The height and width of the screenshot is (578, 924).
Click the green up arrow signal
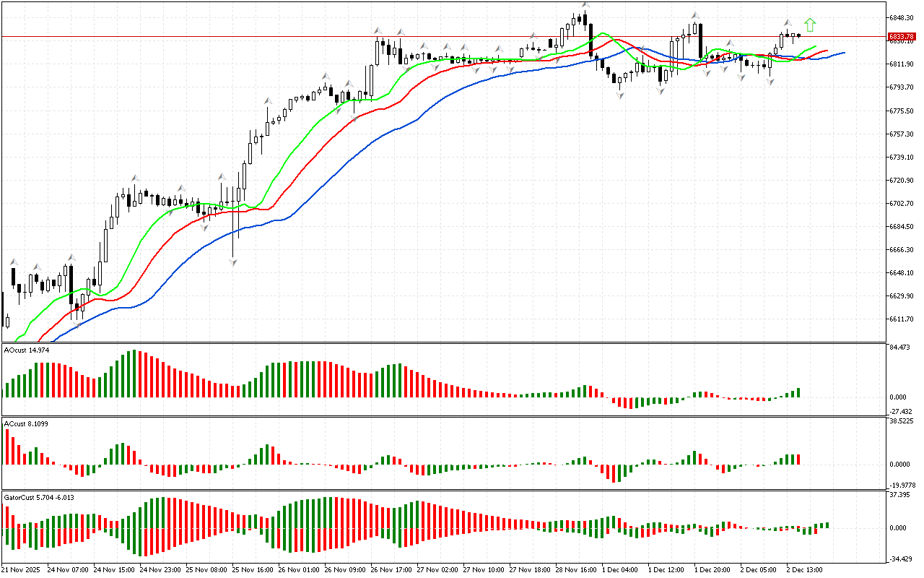point(810,25)
